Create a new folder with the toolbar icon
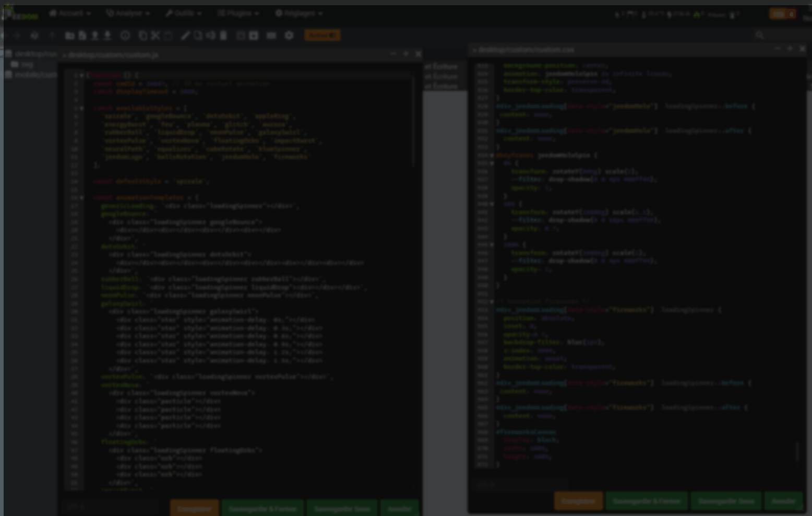This screenshot has width=812, height=516. tap(69, 36)
